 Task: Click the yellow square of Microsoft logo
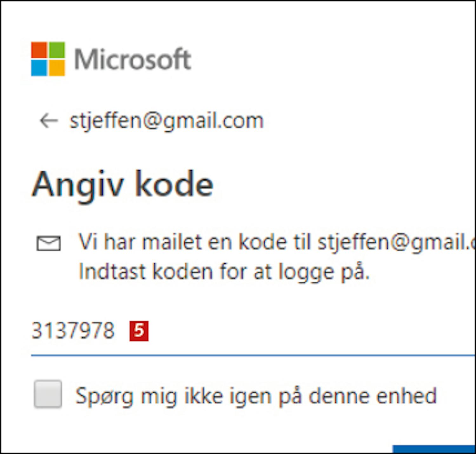[x=57, y=68]
